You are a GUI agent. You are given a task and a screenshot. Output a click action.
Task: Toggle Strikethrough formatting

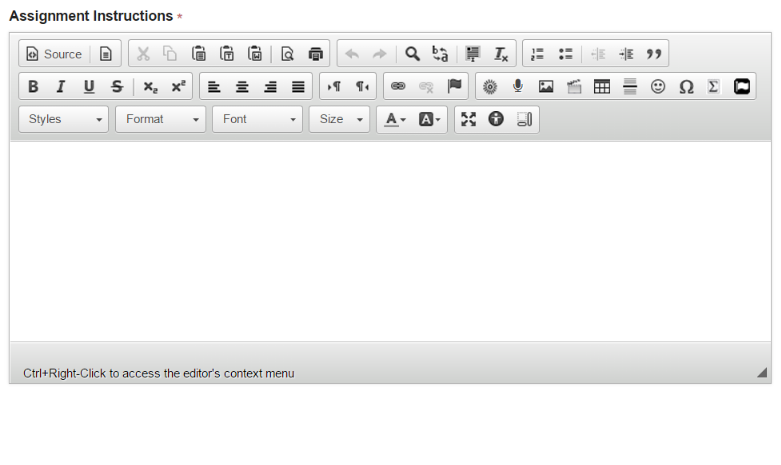117,87
